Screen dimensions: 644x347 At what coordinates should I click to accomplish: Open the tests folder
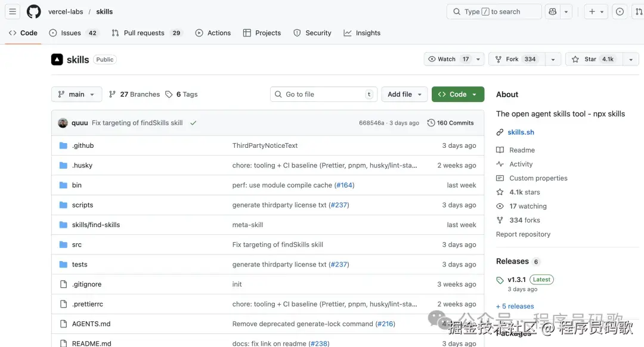pyautogui.click(x=80, y=264)
